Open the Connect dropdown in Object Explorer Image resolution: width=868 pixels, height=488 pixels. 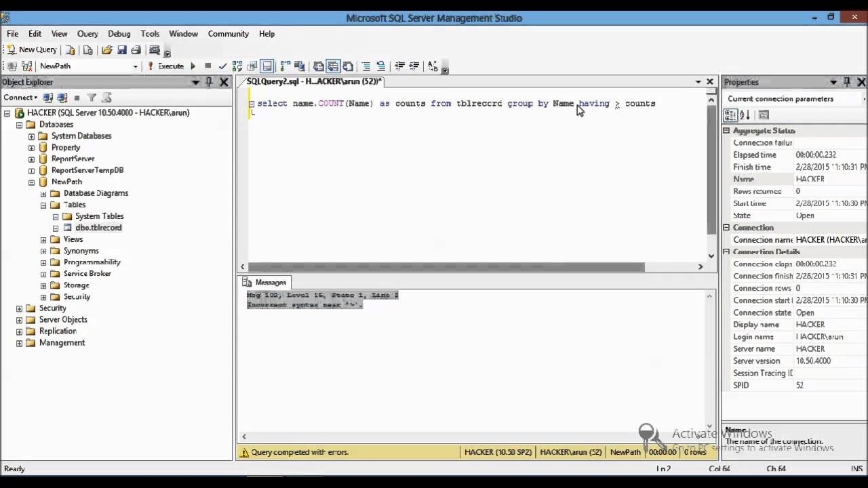coord(20,98)
